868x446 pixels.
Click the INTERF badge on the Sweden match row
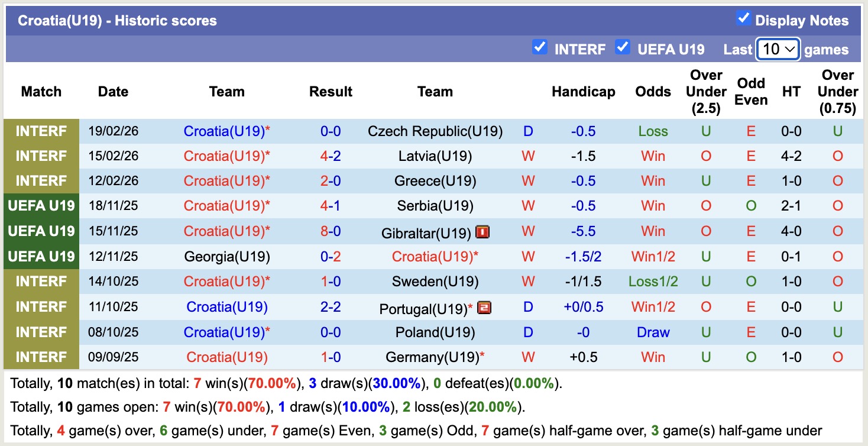pyautogui.click(x=41, y=282)
